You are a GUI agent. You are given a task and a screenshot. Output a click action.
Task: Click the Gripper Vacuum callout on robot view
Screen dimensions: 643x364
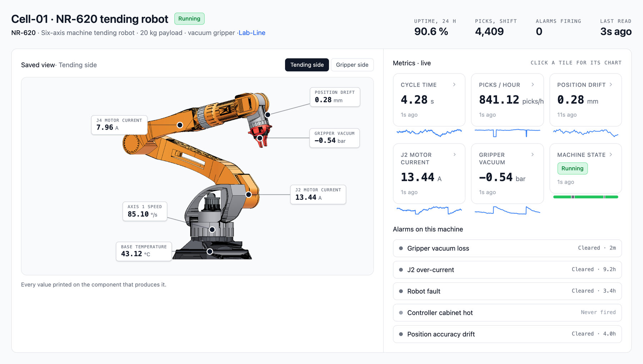pos(334,138)
